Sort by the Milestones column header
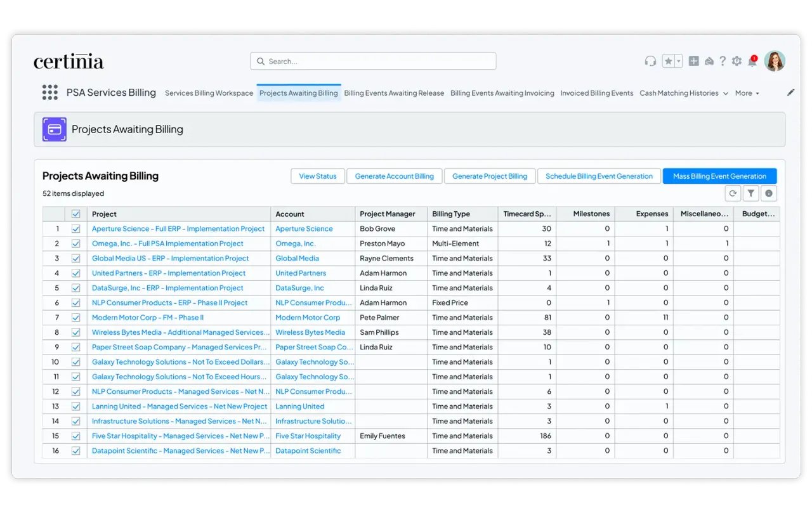 tap(586, 214)
